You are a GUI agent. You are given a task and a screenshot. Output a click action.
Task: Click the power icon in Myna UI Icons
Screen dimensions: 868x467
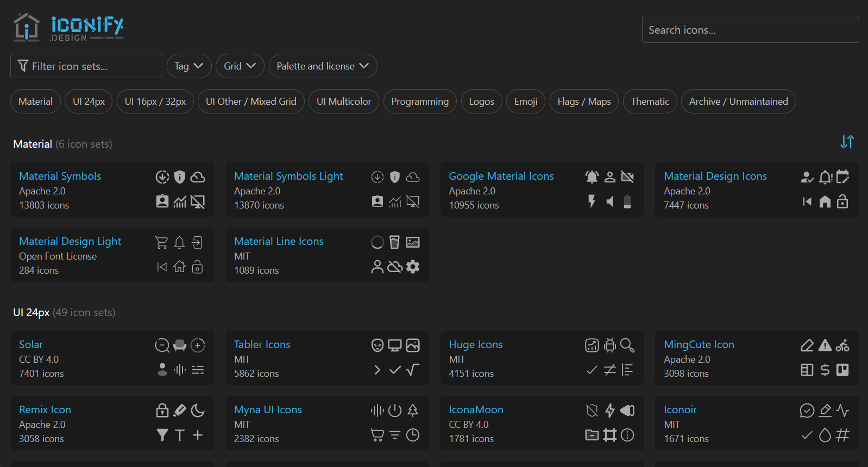click(x=395, y=411)
